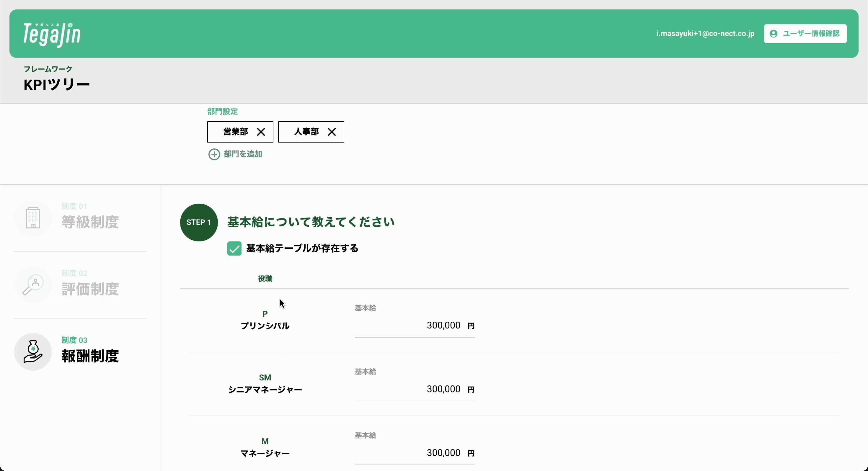Viewport: 868px width, 471px height.
Task: Click the Tegajin logo
Action: [x=52, y=34]
